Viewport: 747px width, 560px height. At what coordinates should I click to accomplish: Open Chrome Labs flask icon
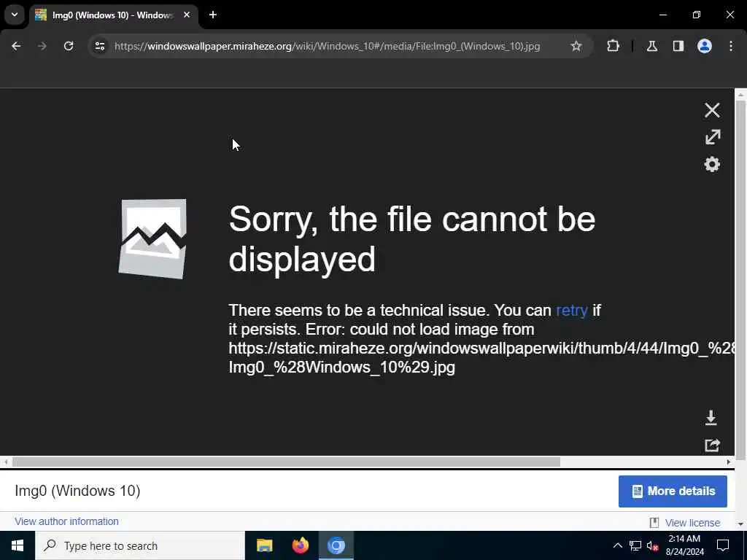tap(651, 46)
